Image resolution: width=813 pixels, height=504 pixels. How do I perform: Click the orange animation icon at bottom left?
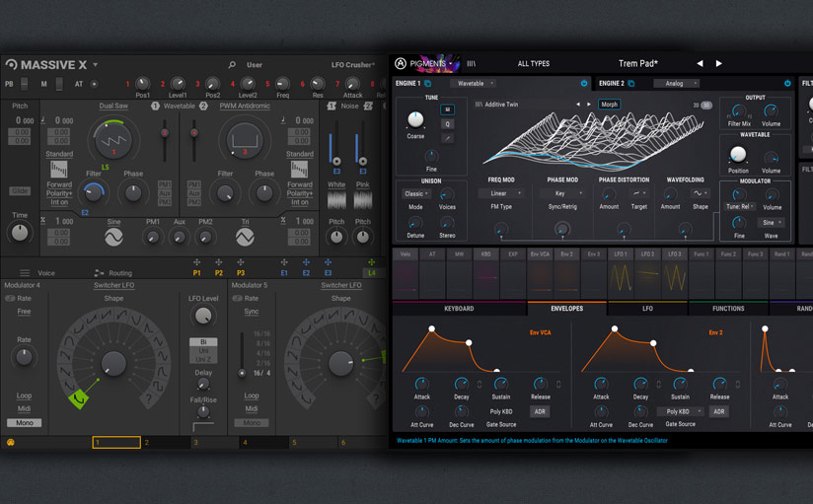click(x=11, y=442)
